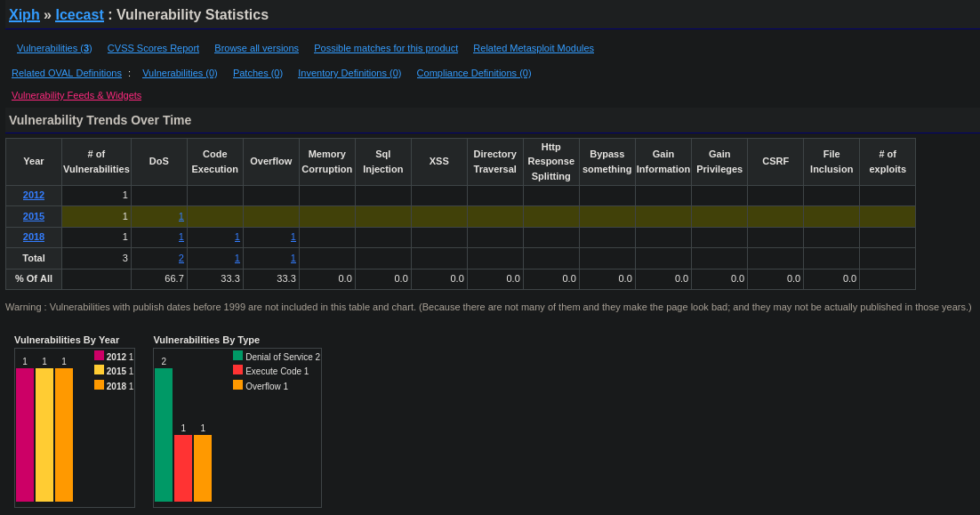
Task: Open Inventory Definitions (0)
Action: point(349,73)
